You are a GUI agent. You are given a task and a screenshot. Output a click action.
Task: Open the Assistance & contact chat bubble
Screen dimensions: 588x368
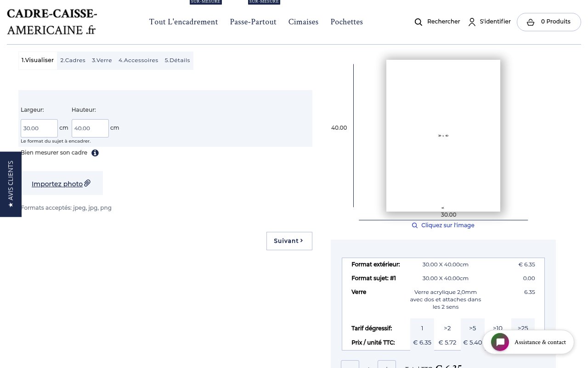coord(528,342)
